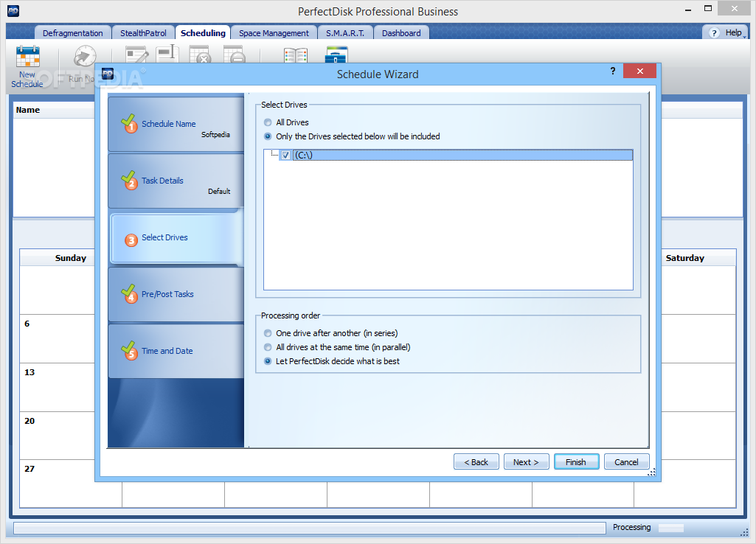Viewport: 756px width, 544px height.
Task: Go to step 2 Task Details
Action: click(176, 181)
